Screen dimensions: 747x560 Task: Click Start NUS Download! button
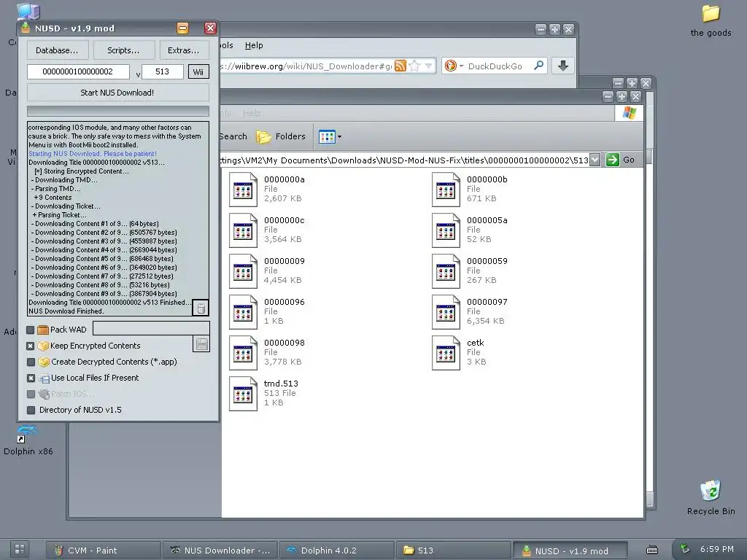pyautogui.click(x=117, y=93)
